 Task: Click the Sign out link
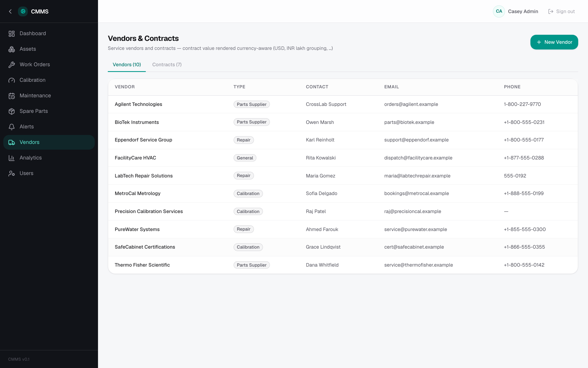561,11
